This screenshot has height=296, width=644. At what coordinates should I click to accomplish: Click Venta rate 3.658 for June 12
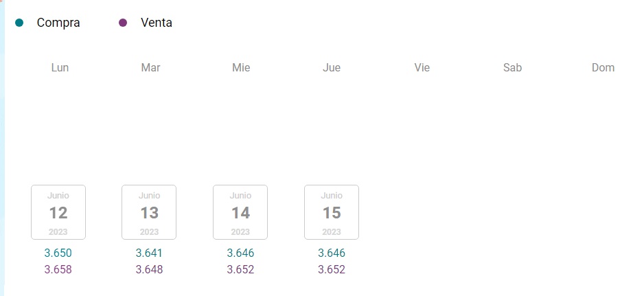pyautogui.click(x=58, y=270)
